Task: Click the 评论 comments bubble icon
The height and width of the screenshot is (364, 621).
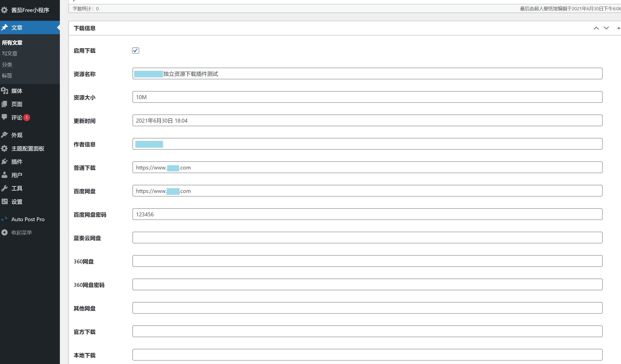Action: [4, 117]
